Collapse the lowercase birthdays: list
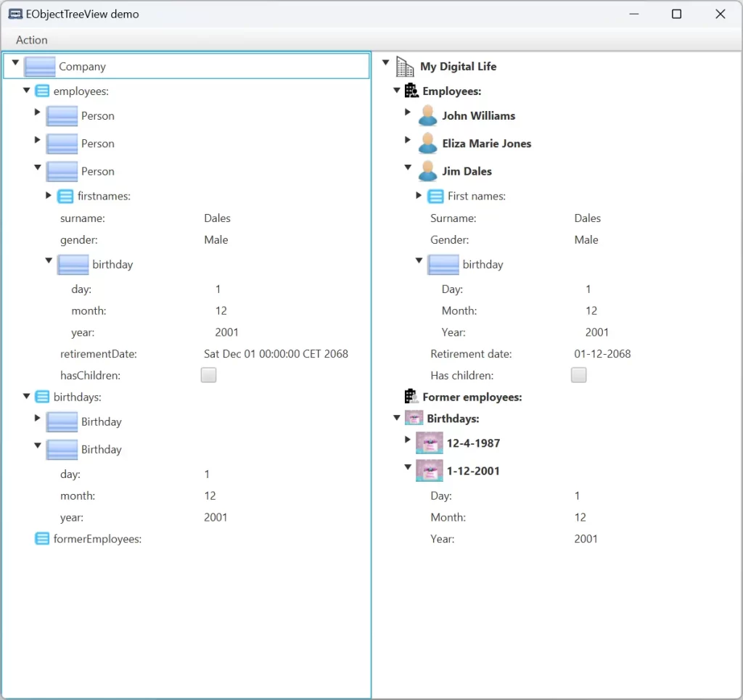Screen dimensions: 743x700 point(27,396)
